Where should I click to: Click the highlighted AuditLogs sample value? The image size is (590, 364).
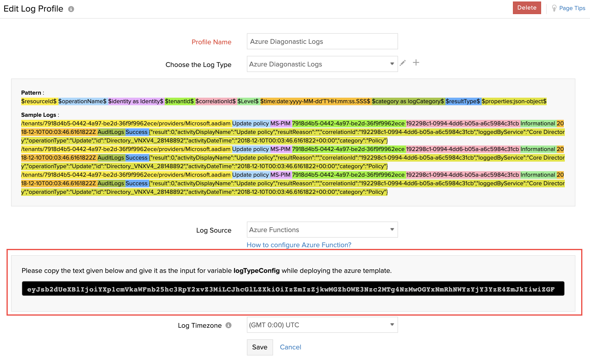pos(111,132)
